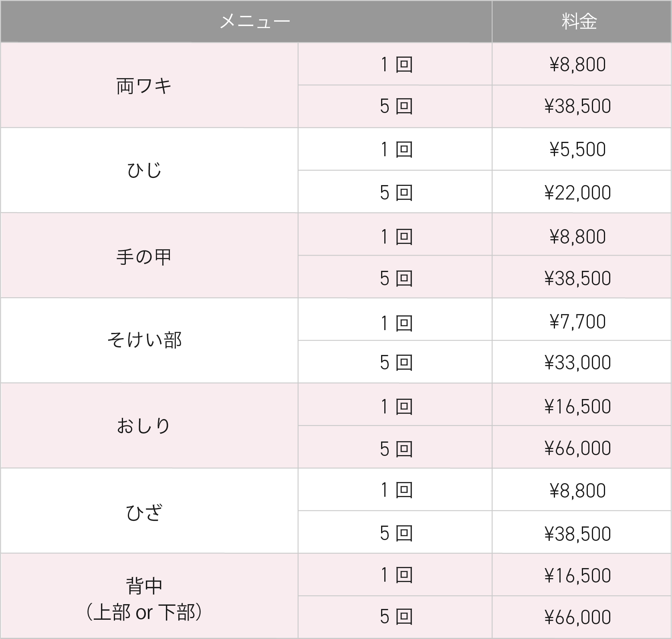The image size is (672, 639).
Task: Select the 5回 cell in そけい部 row
Action: click(x=395, y=363)
